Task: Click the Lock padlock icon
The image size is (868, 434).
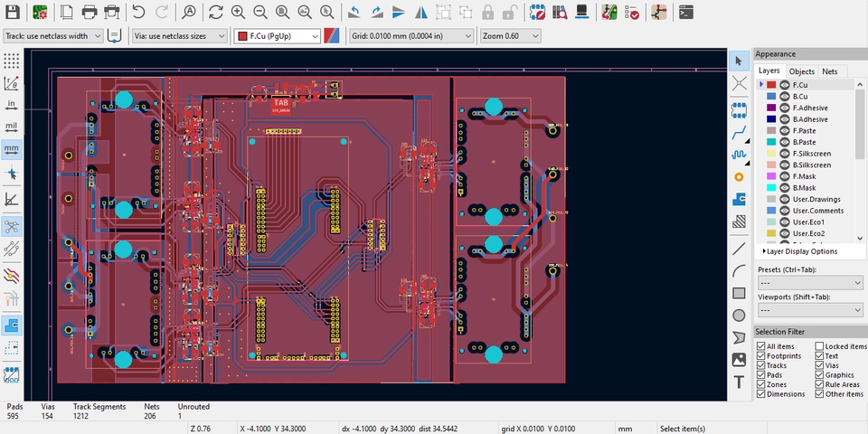Action: pyautogui.click(x=487, y=12)
